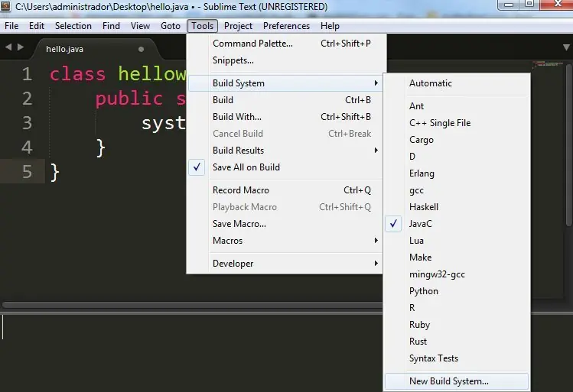Choose Erlang build system
The width and height of the screenshot is (573, 392).
[x=457, y=173]
